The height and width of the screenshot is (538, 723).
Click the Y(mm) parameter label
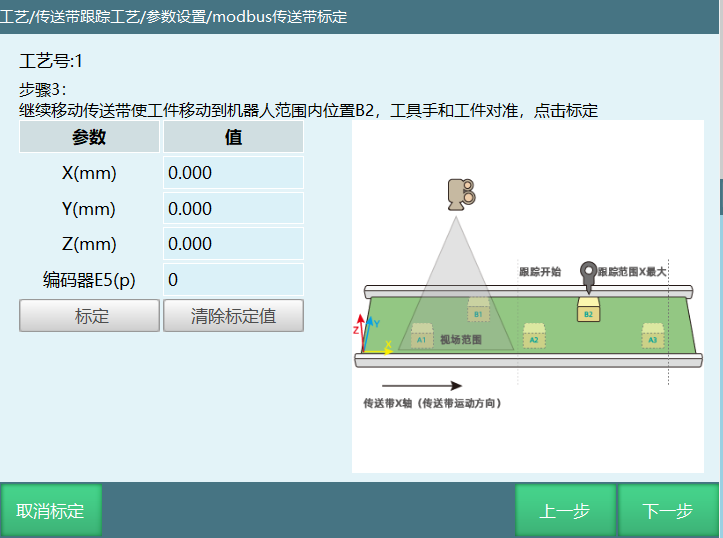[89, 209]
